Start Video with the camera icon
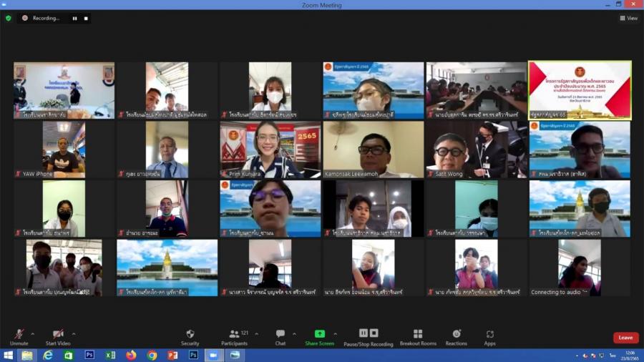The width and height of the screenshot is (644, 362). click(x=57, y=335)
